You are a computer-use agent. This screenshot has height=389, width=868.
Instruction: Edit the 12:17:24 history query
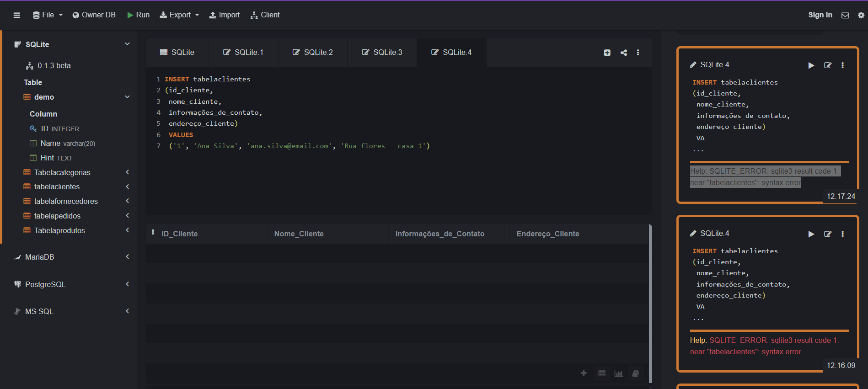point(828,65)
